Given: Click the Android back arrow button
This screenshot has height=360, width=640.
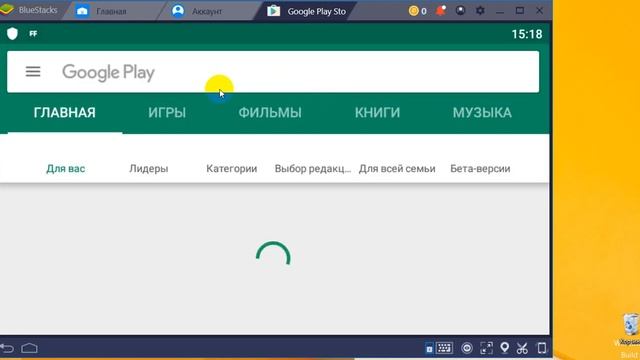Looking at the screenshot, I should point(7,348).
